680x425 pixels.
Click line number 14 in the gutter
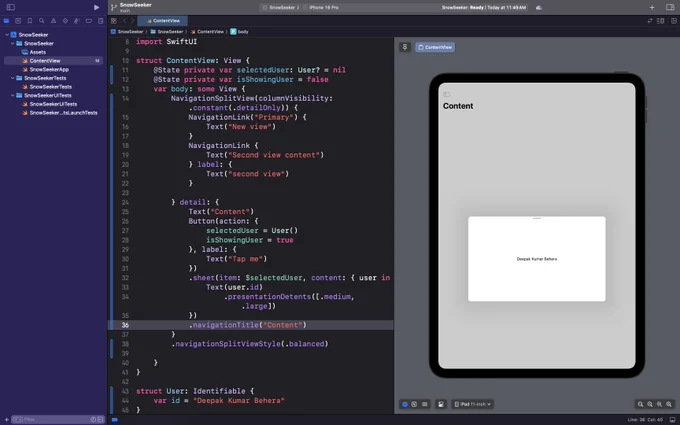point(125,98)
